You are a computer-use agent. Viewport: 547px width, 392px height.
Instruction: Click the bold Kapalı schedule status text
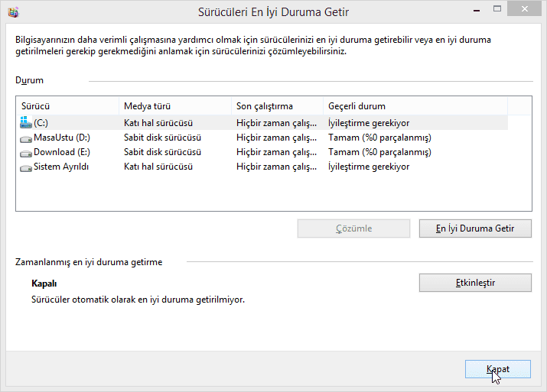click(x=44, y=283)
